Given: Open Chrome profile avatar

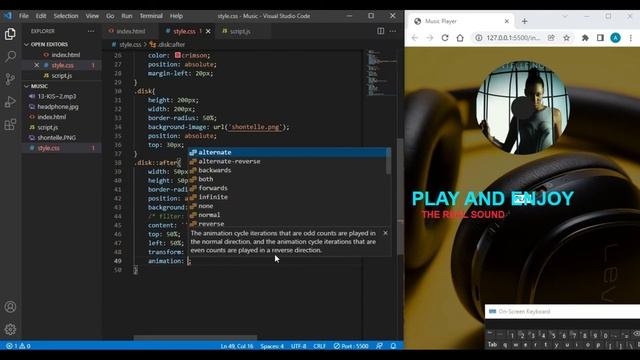Looking at the screenshot, I should point(616,38).
